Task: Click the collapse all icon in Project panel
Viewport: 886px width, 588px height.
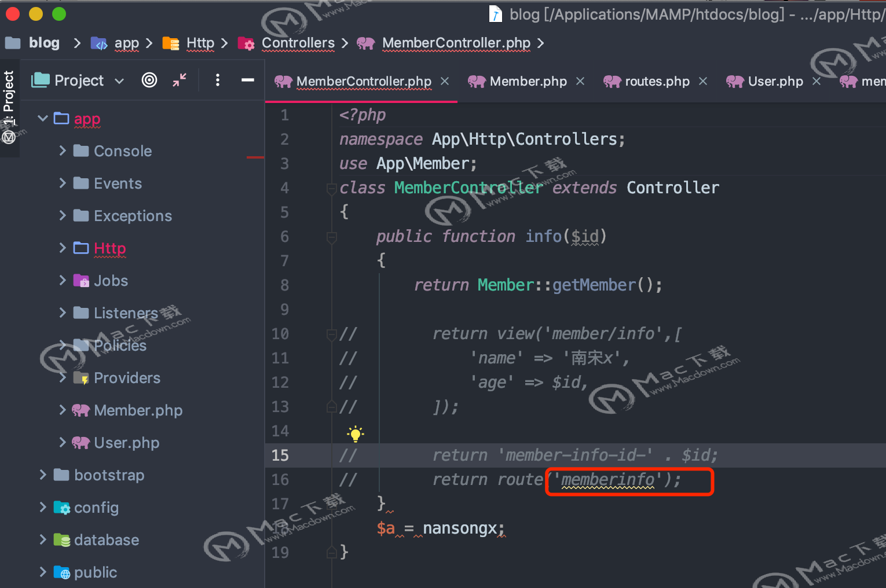Action: coord(180,80)
